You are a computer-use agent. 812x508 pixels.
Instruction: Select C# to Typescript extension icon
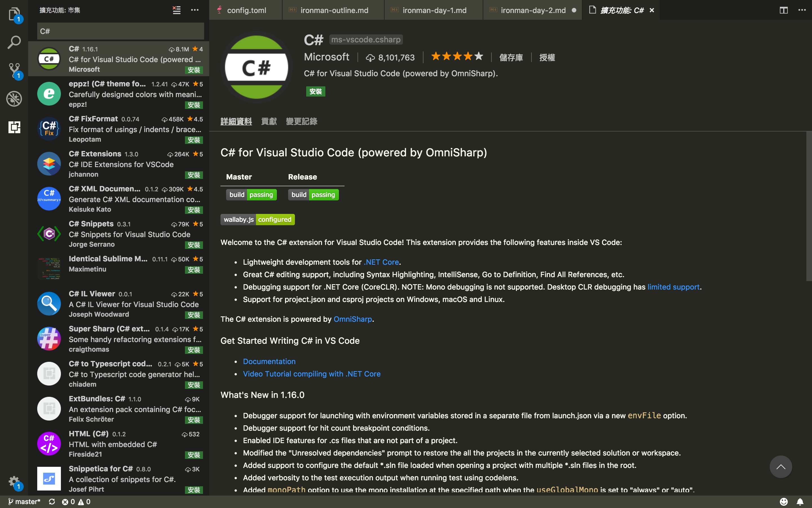pos(49,373)
